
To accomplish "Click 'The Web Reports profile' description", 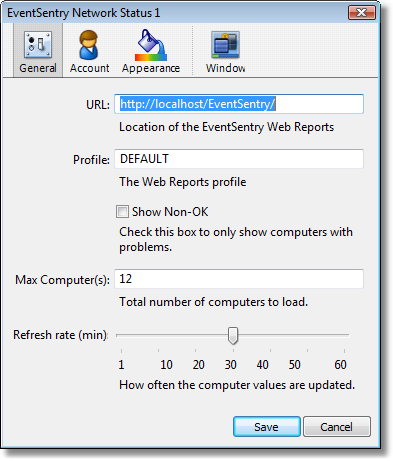I will [183, 182].
